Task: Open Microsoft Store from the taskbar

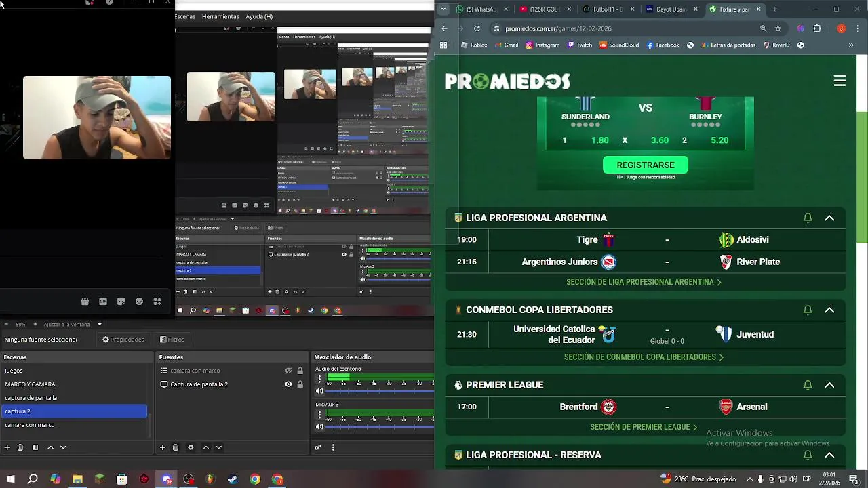Action: [x=122, y=479]
